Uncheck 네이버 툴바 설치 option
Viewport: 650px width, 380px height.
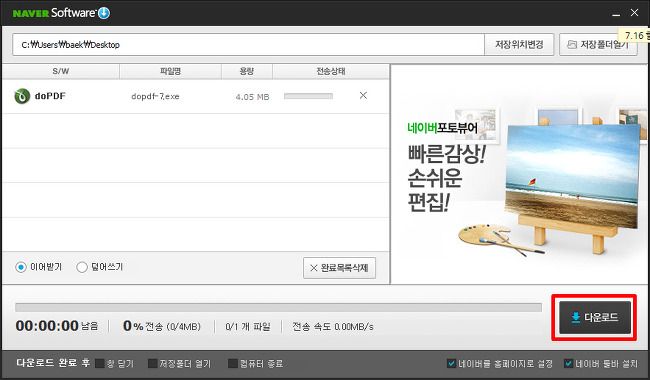click(x=569, y=364)
